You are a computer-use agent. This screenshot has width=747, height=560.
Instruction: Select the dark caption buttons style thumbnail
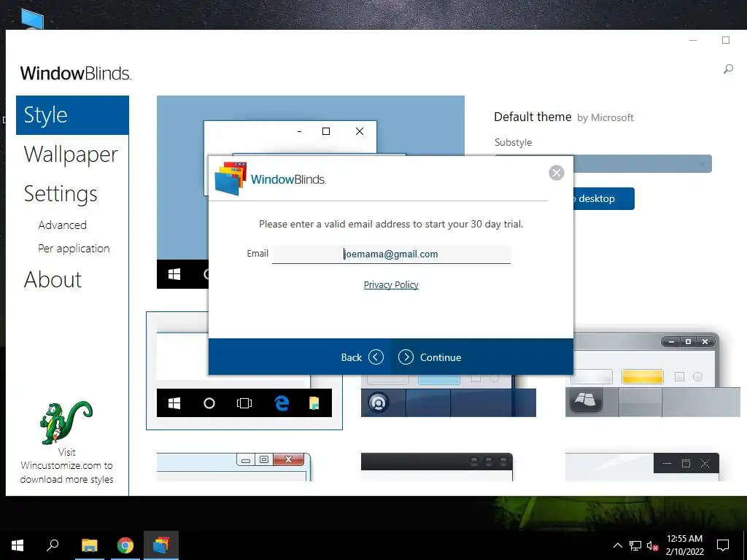click(642, 467)
